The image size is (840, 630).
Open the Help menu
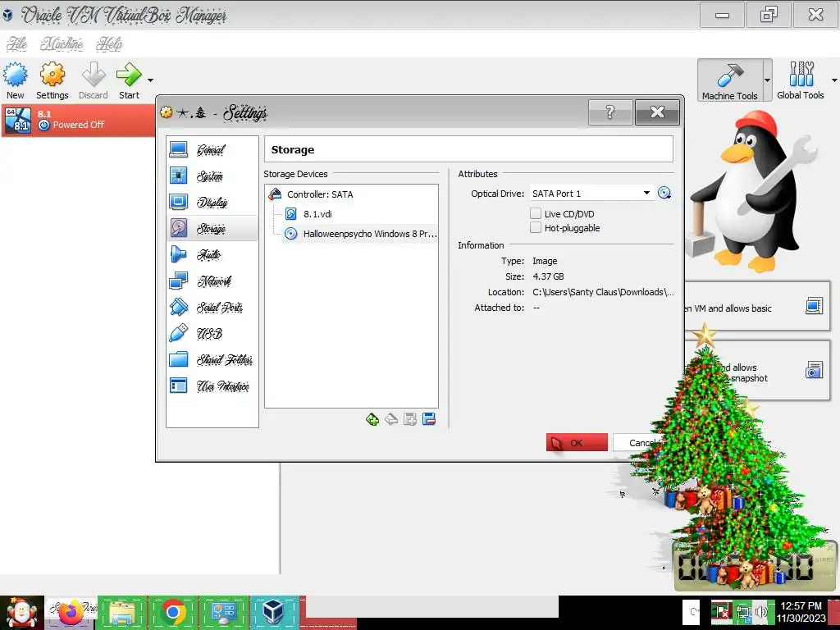[x=109, y=43]
